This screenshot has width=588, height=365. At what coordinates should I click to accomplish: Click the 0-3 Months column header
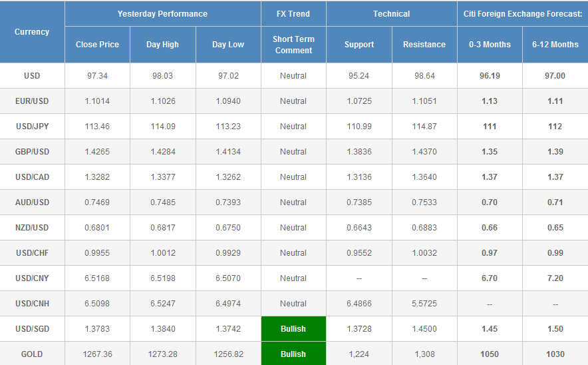click(x=490, y=45)
